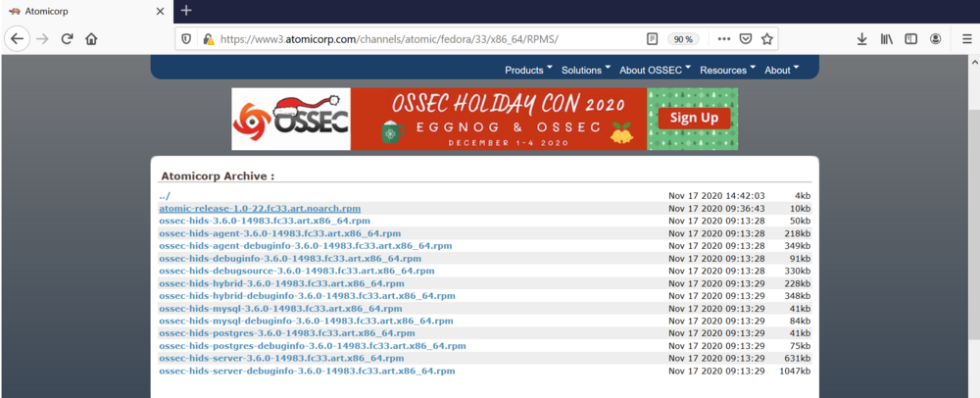Open the downloads panel
Image resolution: width=980 pixels, height=398 pixels.
point(861,39)
